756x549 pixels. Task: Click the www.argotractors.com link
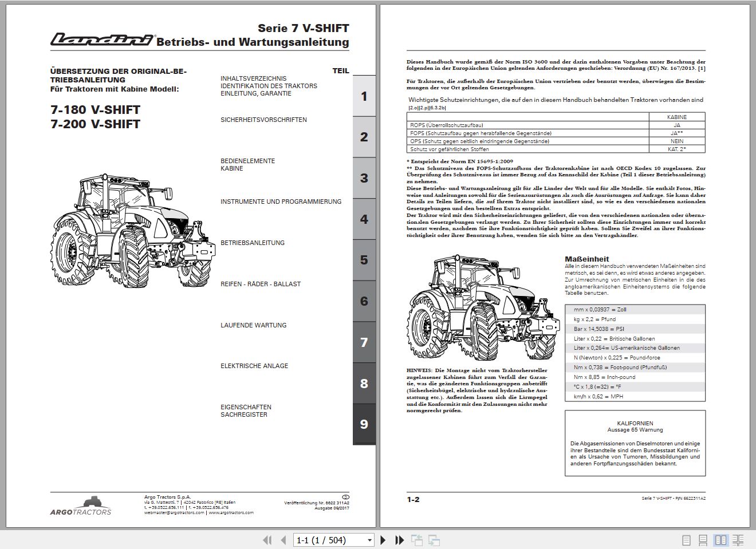tap(231, 513)
